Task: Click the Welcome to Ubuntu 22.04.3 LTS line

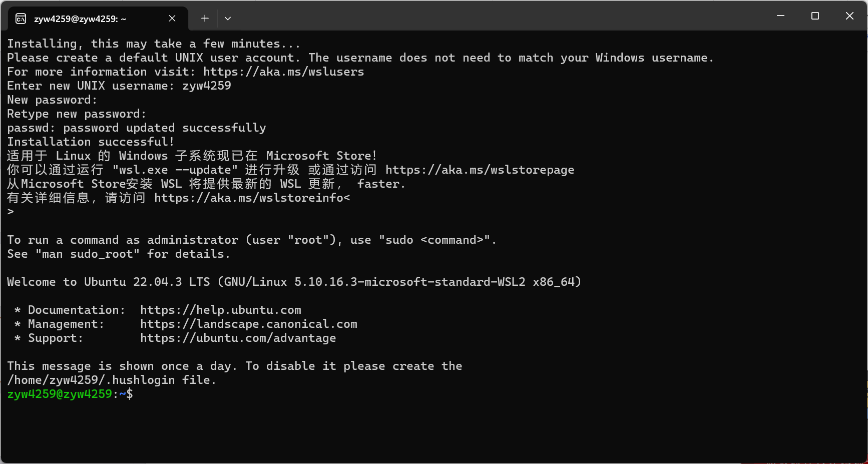Action: (x=294, y=282)
